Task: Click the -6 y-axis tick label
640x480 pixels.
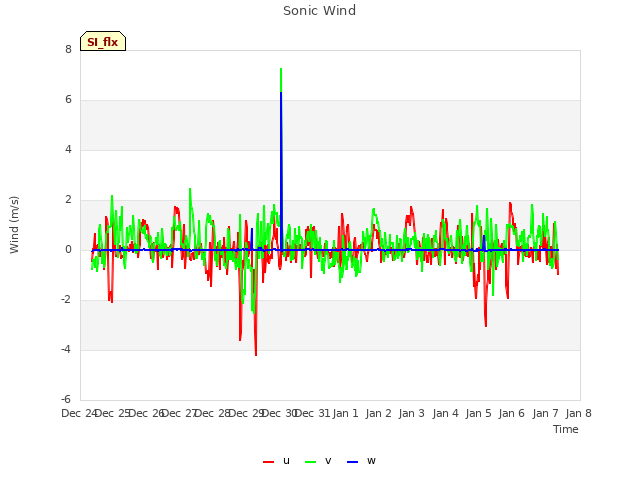Action: click(x=66, y=400)
